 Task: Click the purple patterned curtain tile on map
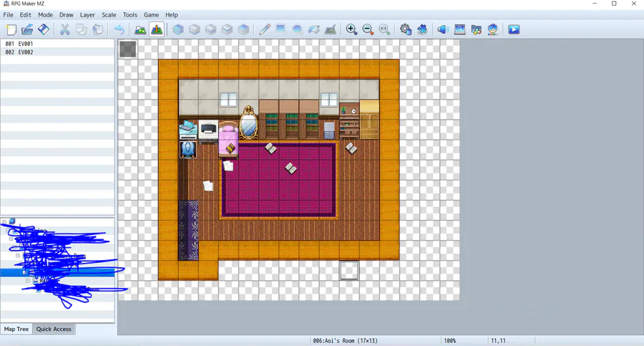pos(188,231)
